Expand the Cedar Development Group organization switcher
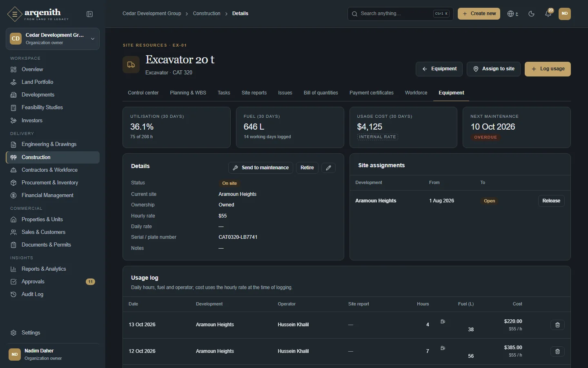This screenshot has width=588, height=368. [53, 39]
